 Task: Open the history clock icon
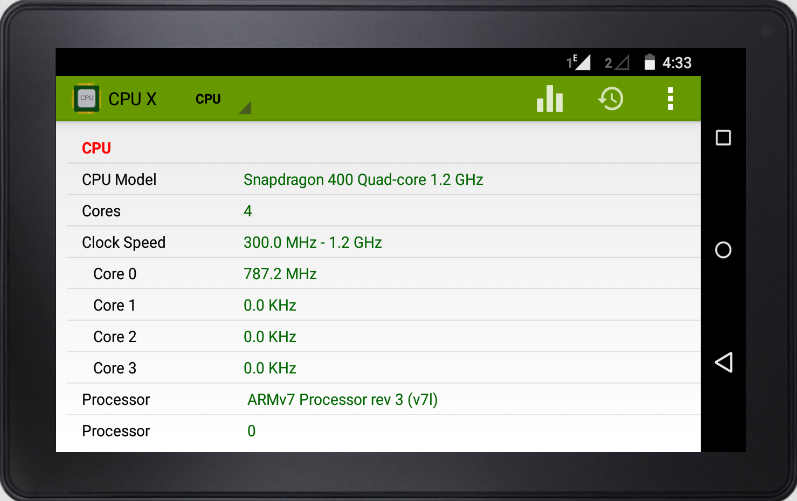[x=610, y=99]
